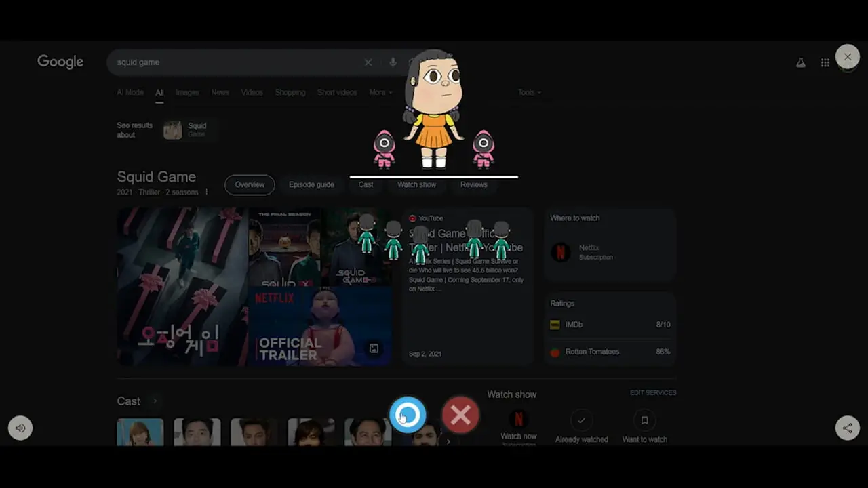Select the Cast chip
Image resolution: width=868 pixels, height=488 pixels.
366,184
